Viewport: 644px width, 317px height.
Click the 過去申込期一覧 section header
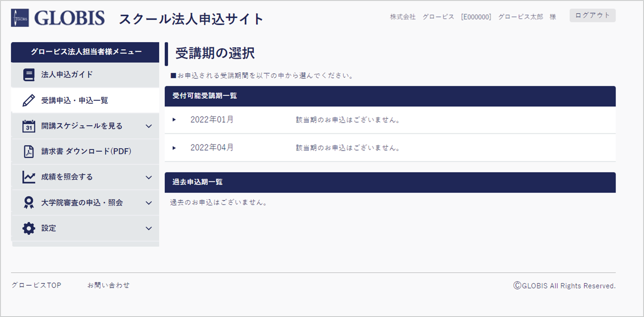coord(390,182)
